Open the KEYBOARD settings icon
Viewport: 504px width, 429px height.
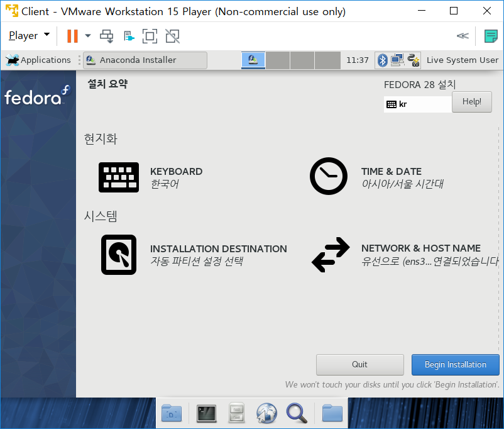pyautogui.click(x=119, y=177)
